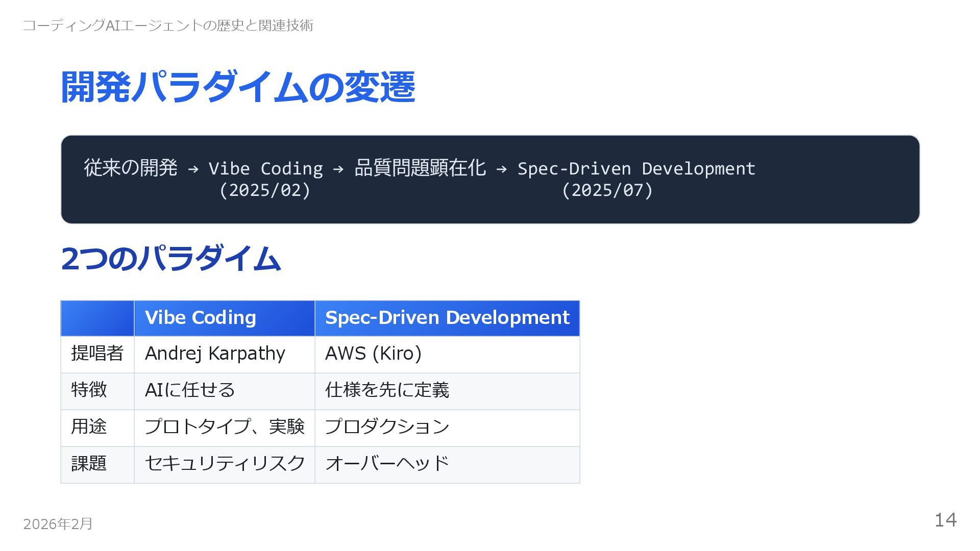Click the page number 14
The image size is (980, 551).
click(x=945, y=520)
